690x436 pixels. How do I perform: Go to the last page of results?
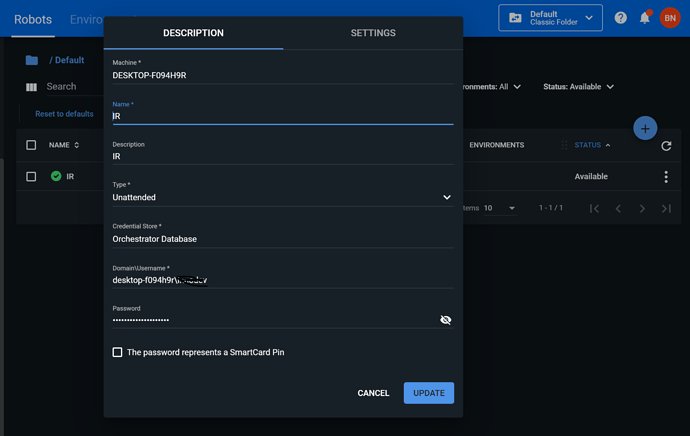[x=666, y=209]
